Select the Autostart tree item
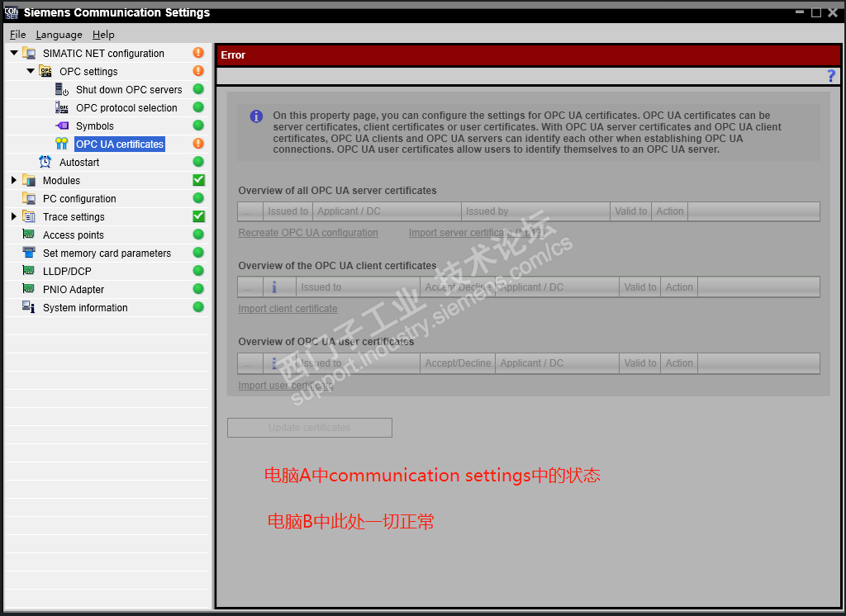Screen dimensions: 846x616 pos(79,163)
